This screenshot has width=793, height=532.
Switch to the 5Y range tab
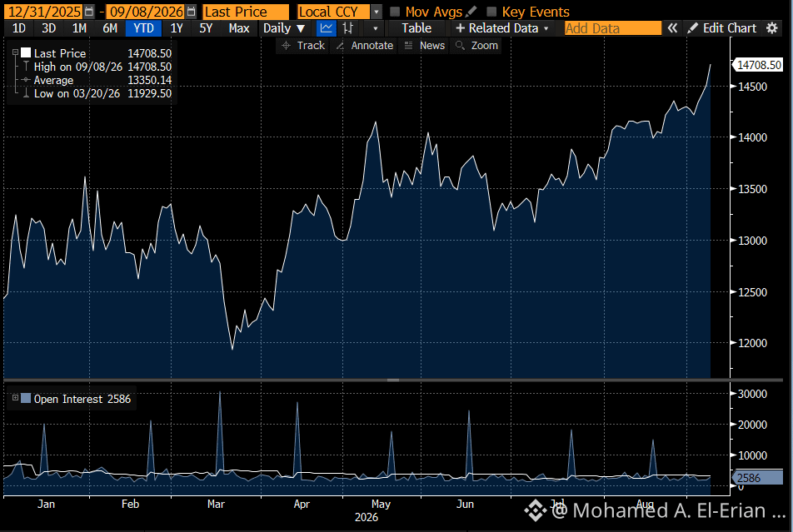[x=206, y=28]
